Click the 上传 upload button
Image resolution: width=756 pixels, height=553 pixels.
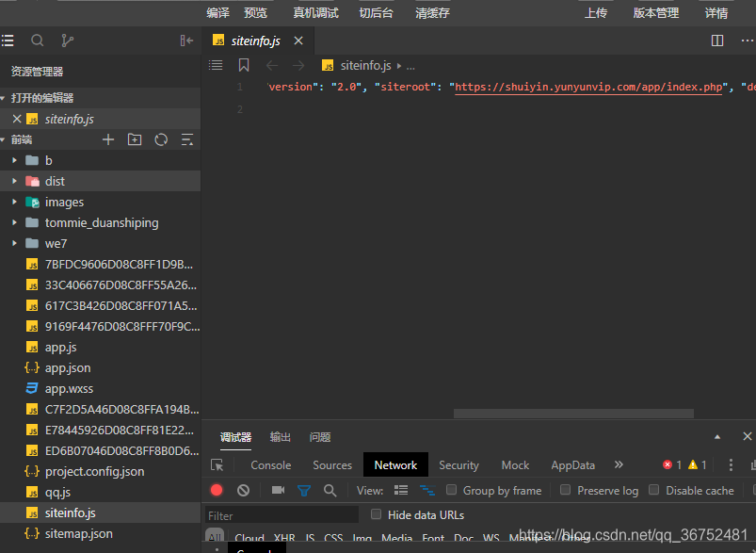pos(596,13)
